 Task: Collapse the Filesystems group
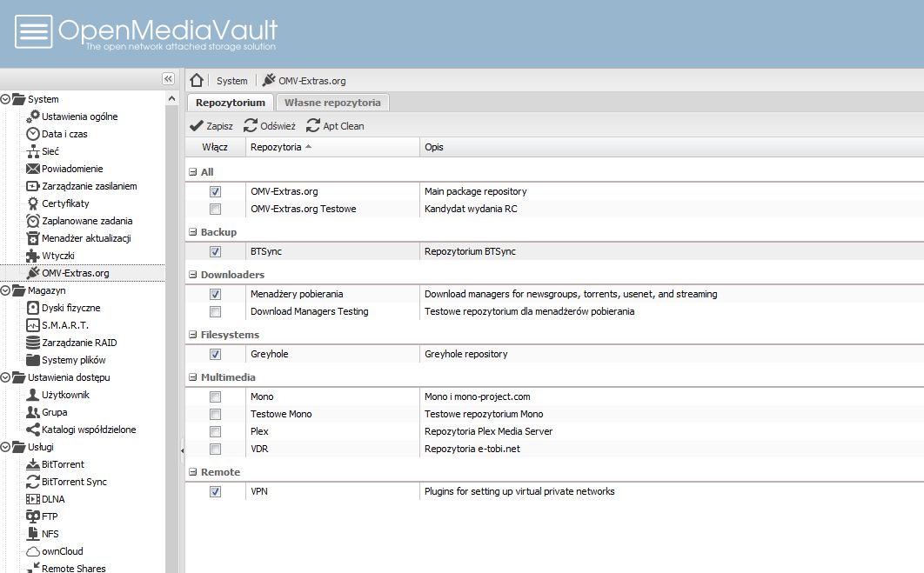point(192,335)
